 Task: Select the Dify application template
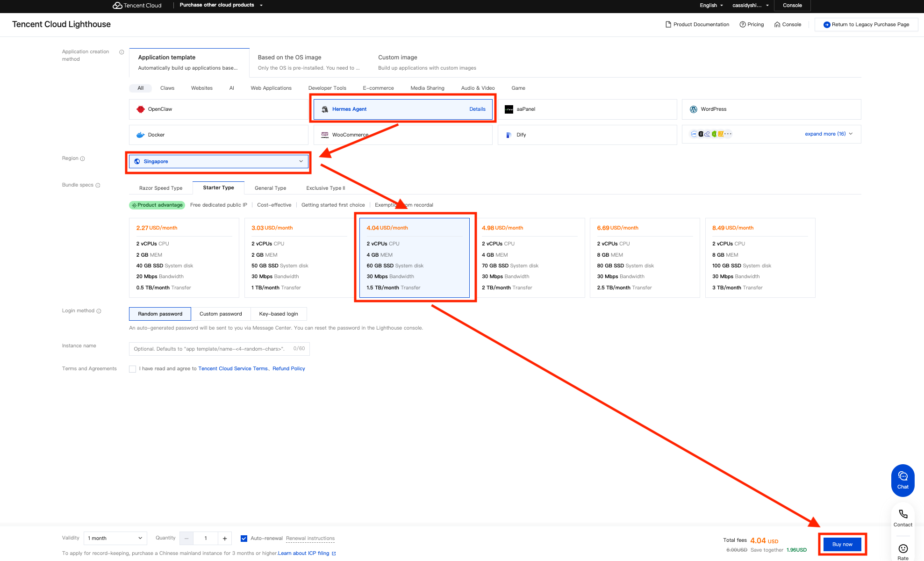click(x=587, y=135)
